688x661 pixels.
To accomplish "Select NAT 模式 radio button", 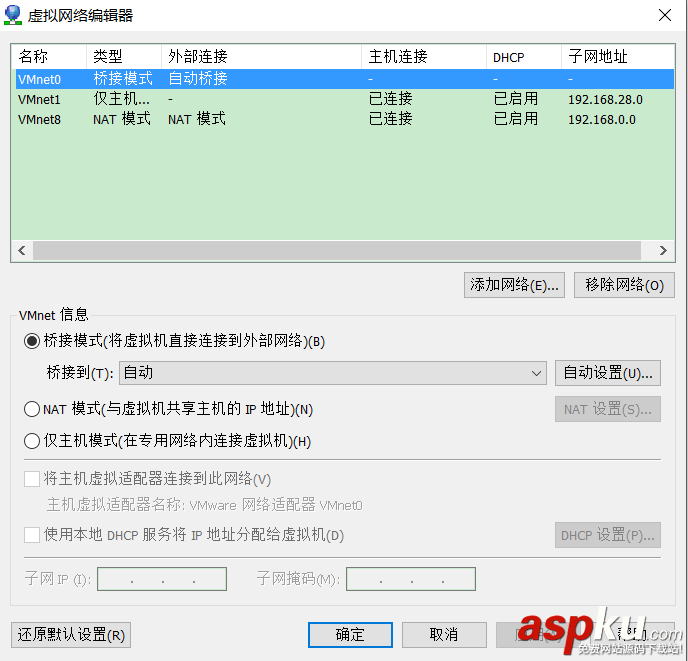I will (x=32, y=409).
